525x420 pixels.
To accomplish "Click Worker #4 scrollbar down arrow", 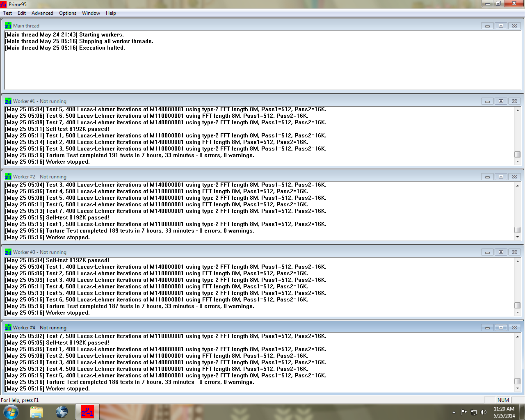I will pyautogui.click(x=518, y=388).
